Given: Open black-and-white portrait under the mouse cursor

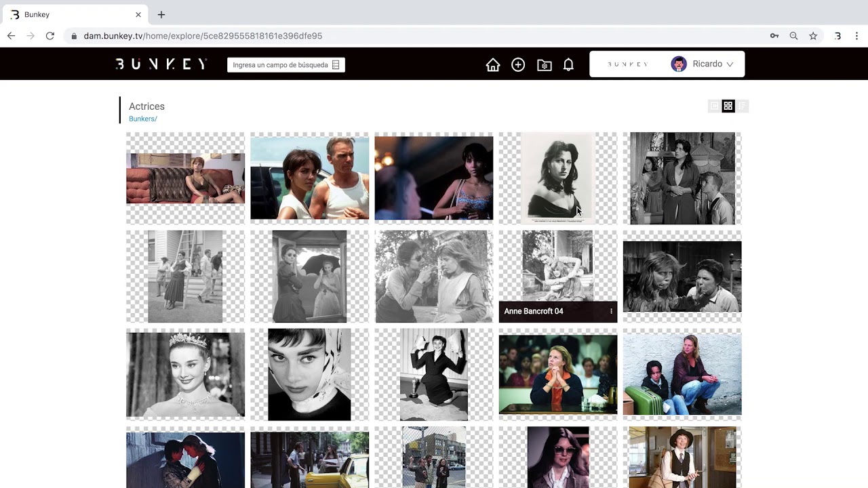Looking at the screenshot, I should (x=558, y=178).
